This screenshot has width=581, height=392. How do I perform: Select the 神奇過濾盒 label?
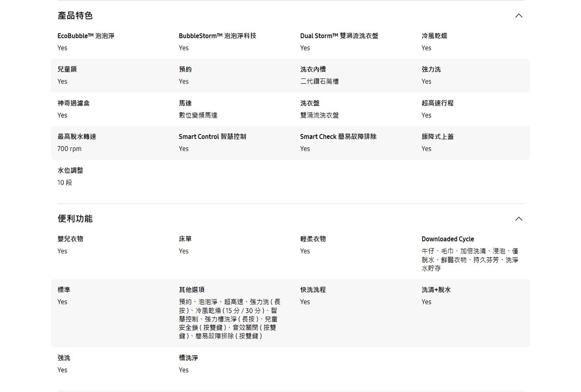pyautogui.click(x=73, y=103)
